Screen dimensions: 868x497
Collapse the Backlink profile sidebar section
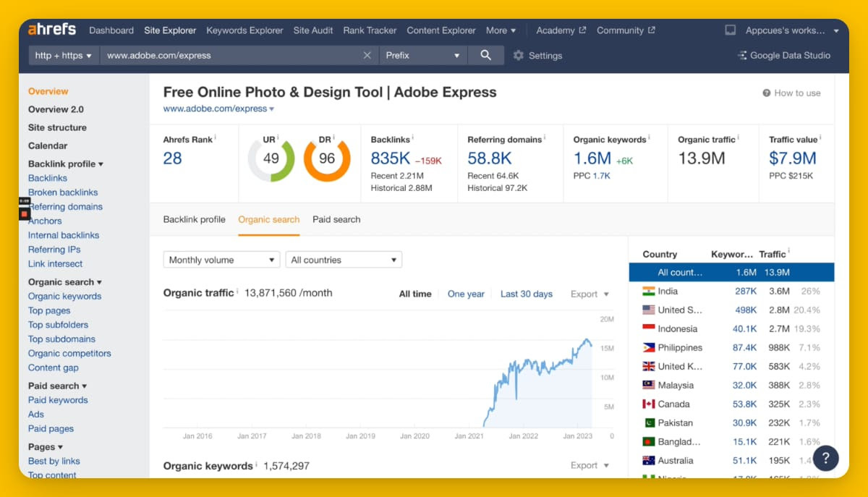(x=66, y=163)
